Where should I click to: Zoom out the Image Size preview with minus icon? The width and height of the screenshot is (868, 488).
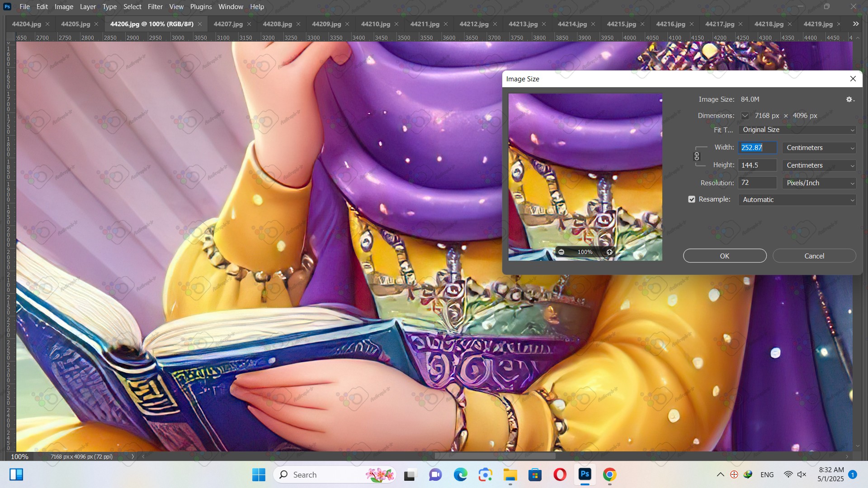pos(561,252)
